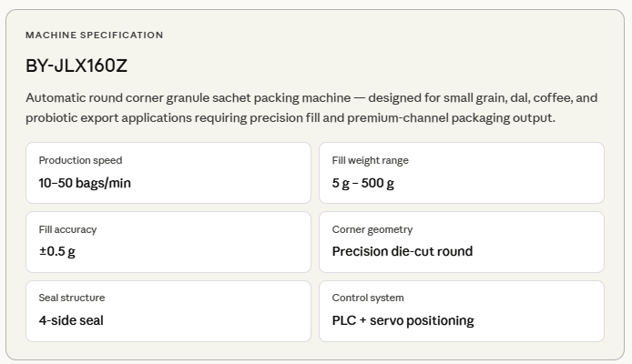The image size is (632, 364).
Task: Click the Production speed label
Action: click(80, 160)
